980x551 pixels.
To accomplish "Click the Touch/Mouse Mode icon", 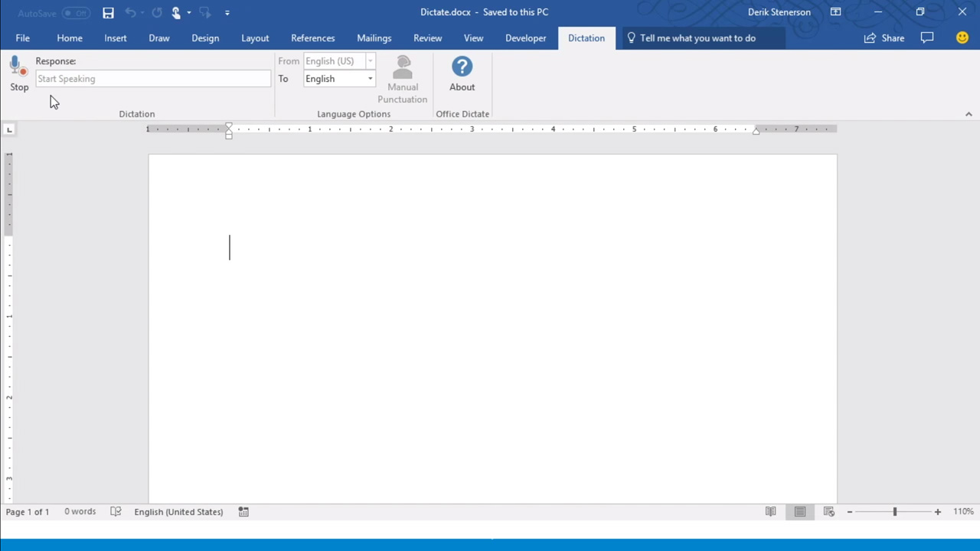I will 177,12.
